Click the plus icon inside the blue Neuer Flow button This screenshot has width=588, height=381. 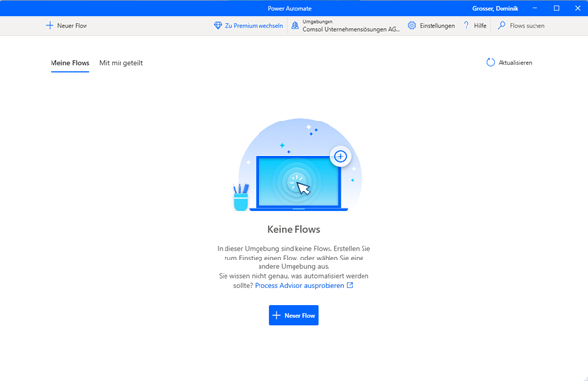coord(277,315)
